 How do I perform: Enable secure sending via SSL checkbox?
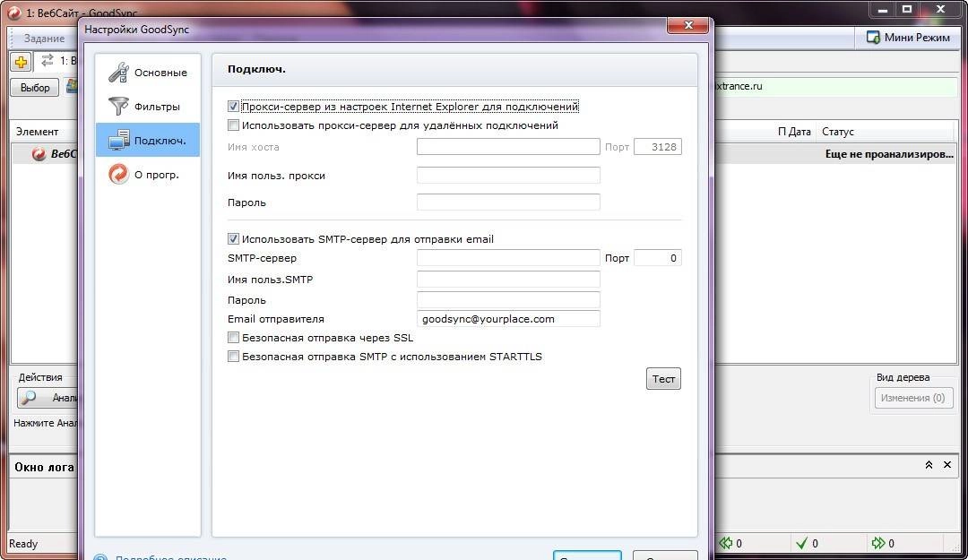coord(233,338)
